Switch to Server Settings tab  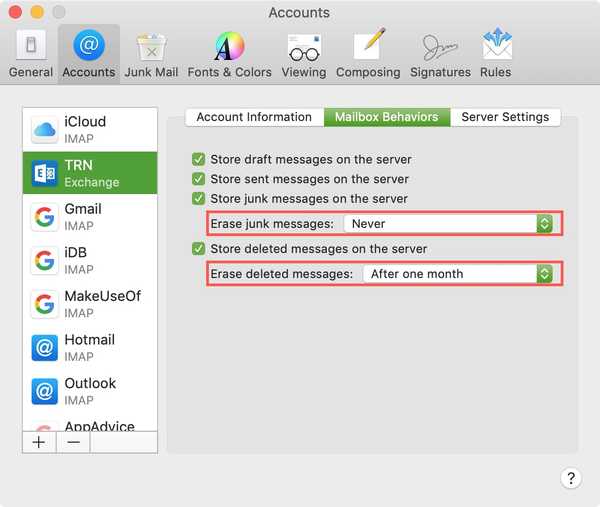(x=505, y=117)
